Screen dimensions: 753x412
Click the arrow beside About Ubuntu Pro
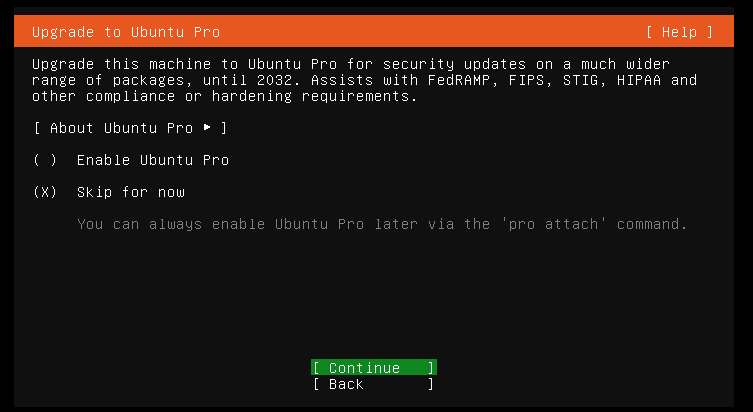point(207,128)
